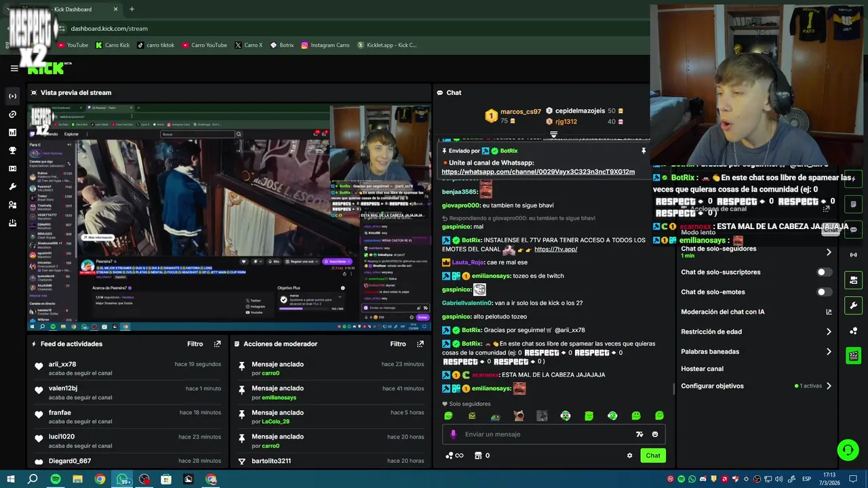Toggle Chat de solo-suscriptores switch

pyautogui.click(x=824, y=272)
